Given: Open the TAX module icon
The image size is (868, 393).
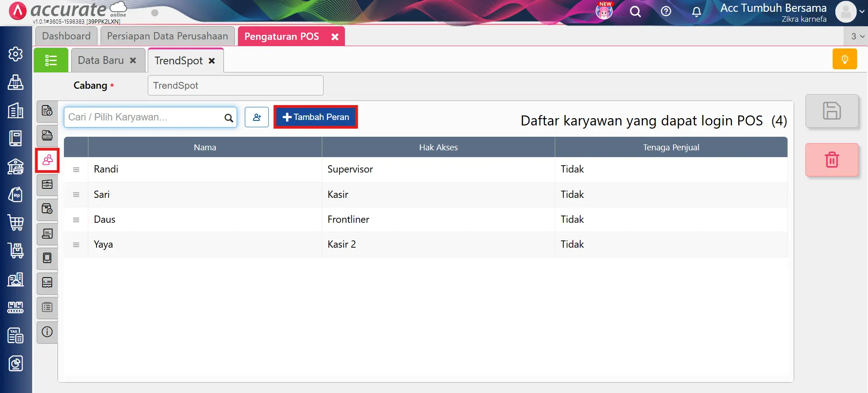Looking at the screenshot, I should [15, 335].
